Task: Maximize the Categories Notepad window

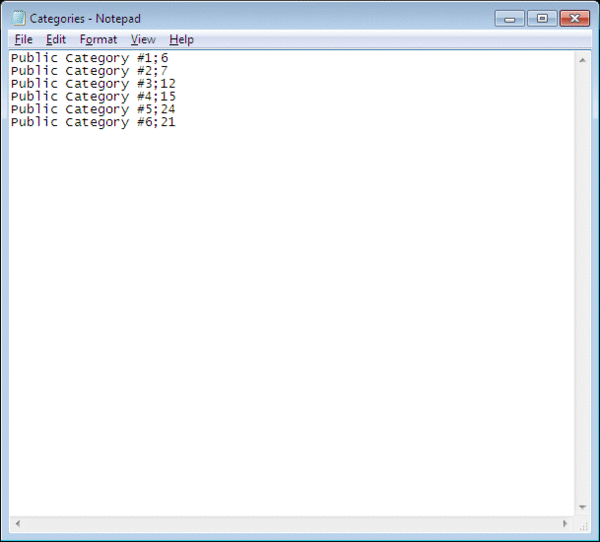Action: (x=542, y=18)
